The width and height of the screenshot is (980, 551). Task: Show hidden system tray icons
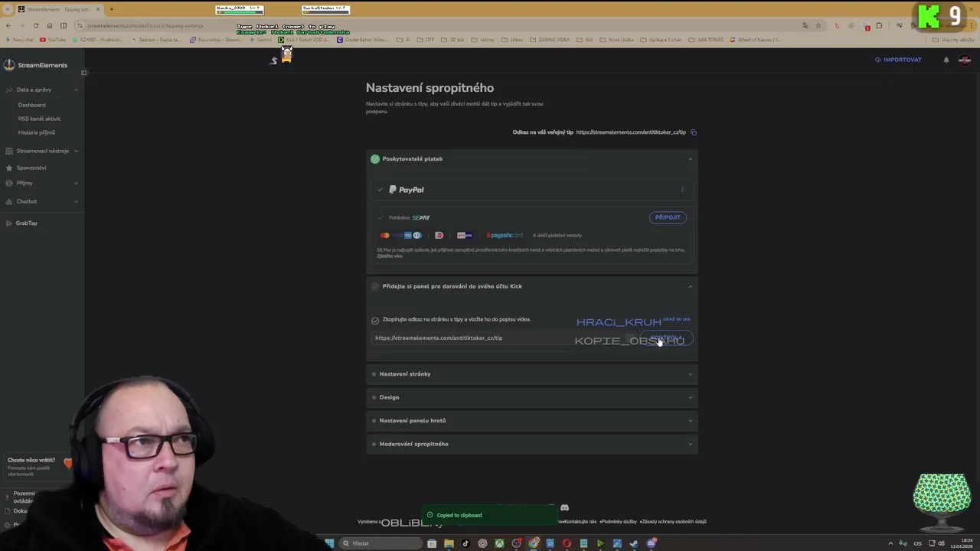[x=890, y=543]
